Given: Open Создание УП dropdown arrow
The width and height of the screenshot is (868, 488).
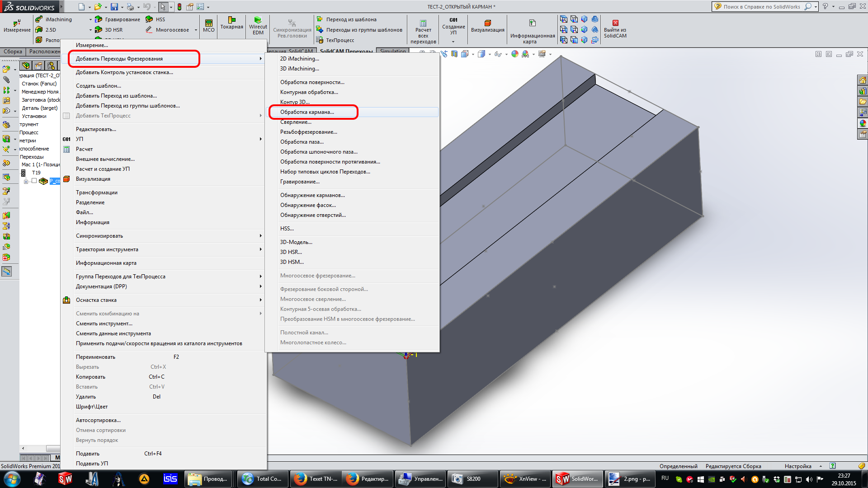Looking at the screenshot, I should tap(453, 42).
